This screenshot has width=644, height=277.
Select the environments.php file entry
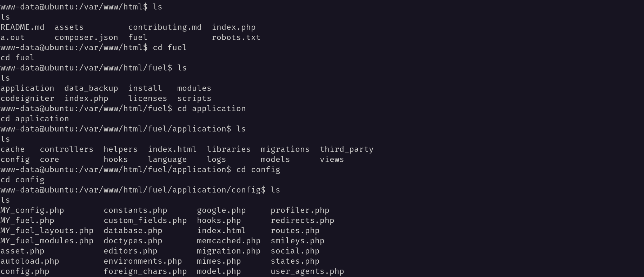(x=143, y=261)
